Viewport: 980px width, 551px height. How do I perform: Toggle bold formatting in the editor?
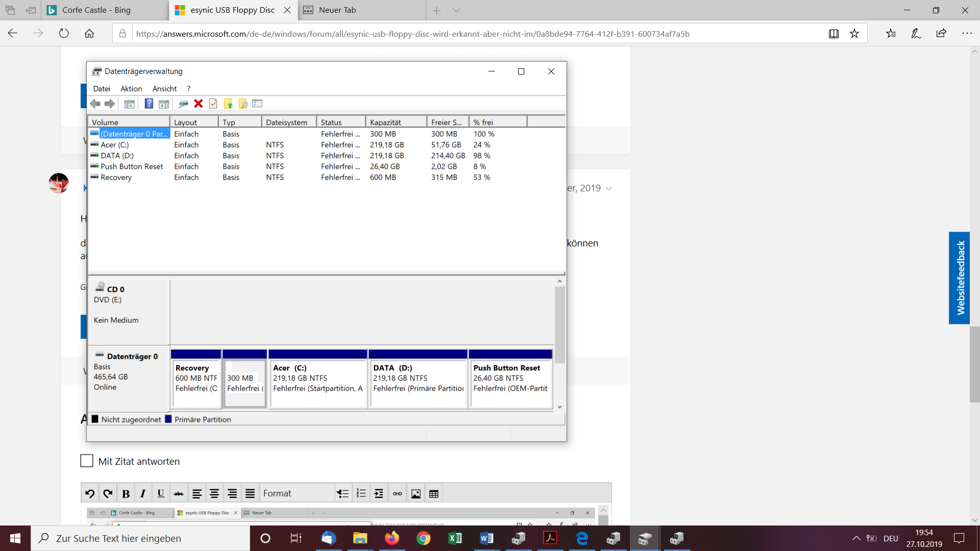coord(126,493)
